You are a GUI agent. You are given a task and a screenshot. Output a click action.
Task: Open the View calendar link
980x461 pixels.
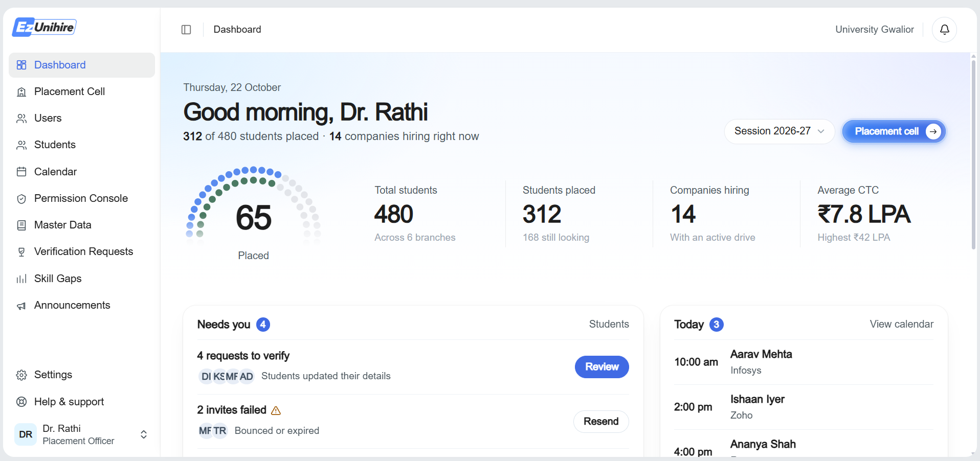coord(901,324)
